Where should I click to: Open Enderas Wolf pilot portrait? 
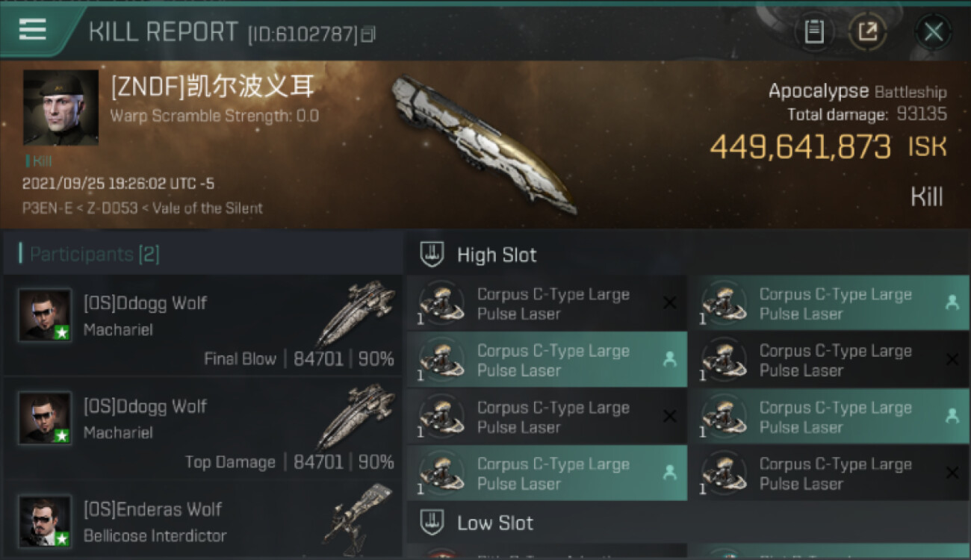(x=45, y=520)
